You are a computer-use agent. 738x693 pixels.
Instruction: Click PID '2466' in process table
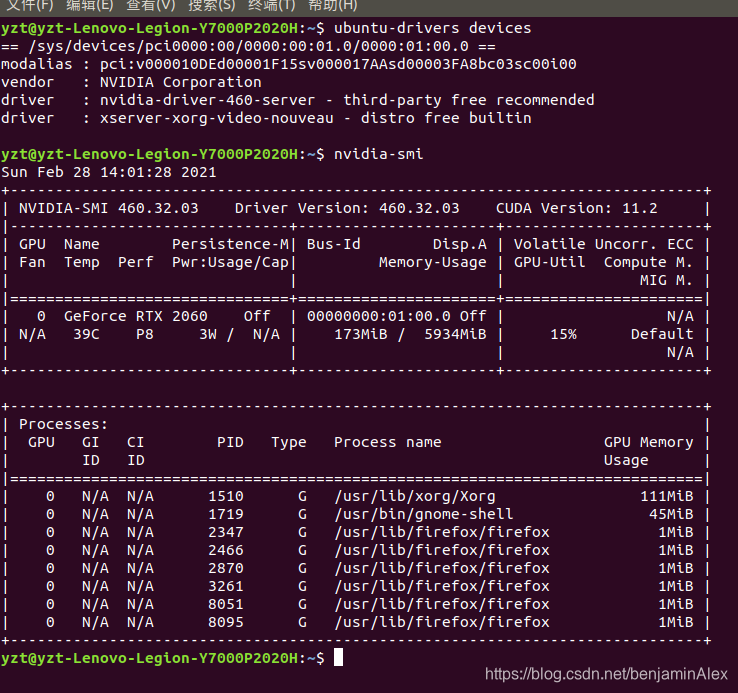[226, 550]
